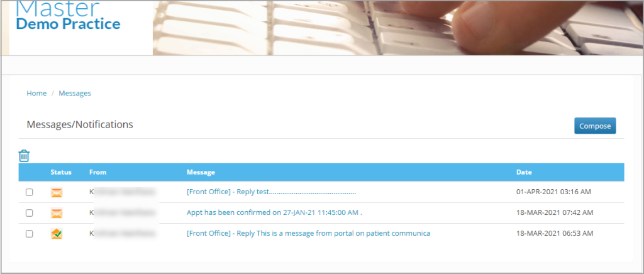Go to Home via breadcrumb
This screenshot has height=274, width=644.
tap(36, 93)
